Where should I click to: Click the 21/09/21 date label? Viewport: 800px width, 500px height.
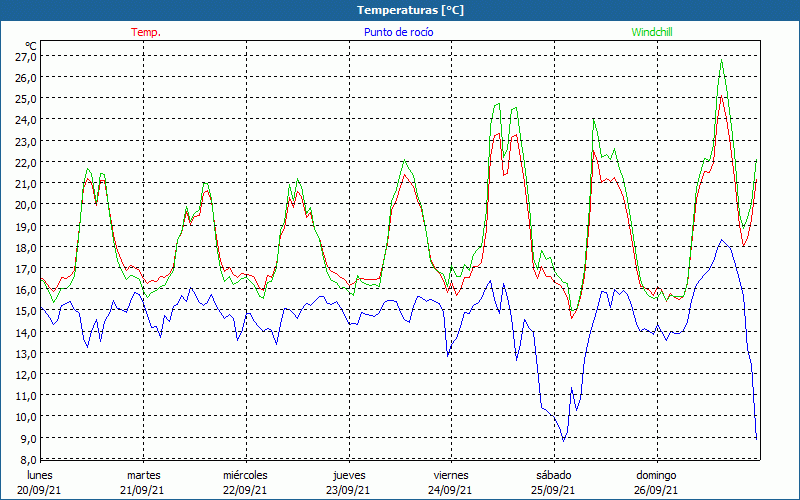tap(142, 490)
